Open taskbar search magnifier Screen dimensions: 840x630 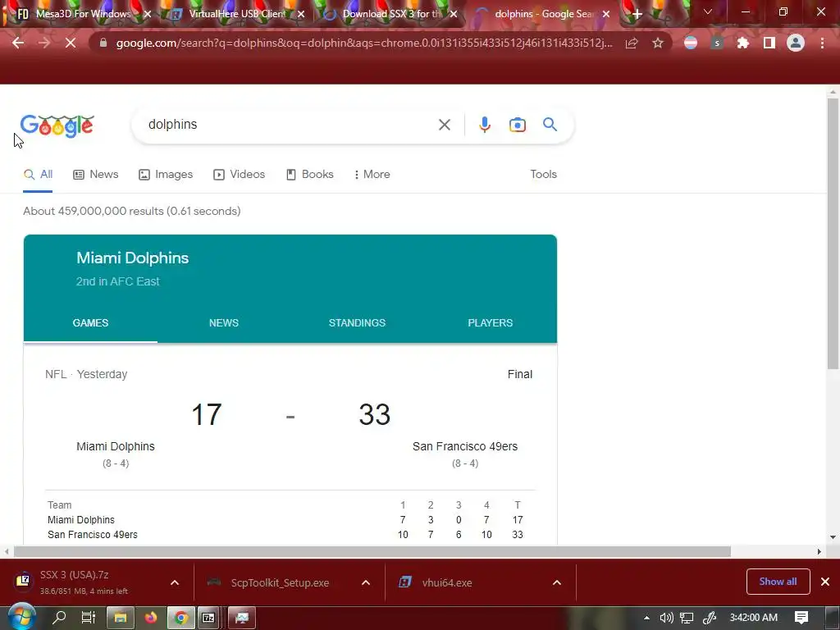(x=59, y=618)
